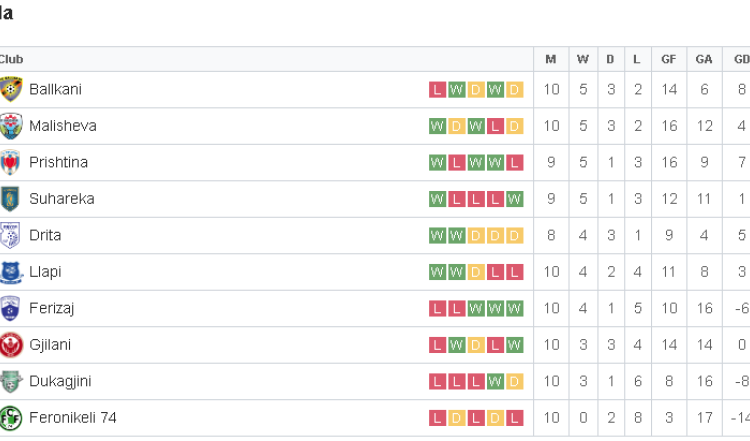Click the M matches column header
Viewport: 750px width, 441px height.
point(551,59)
